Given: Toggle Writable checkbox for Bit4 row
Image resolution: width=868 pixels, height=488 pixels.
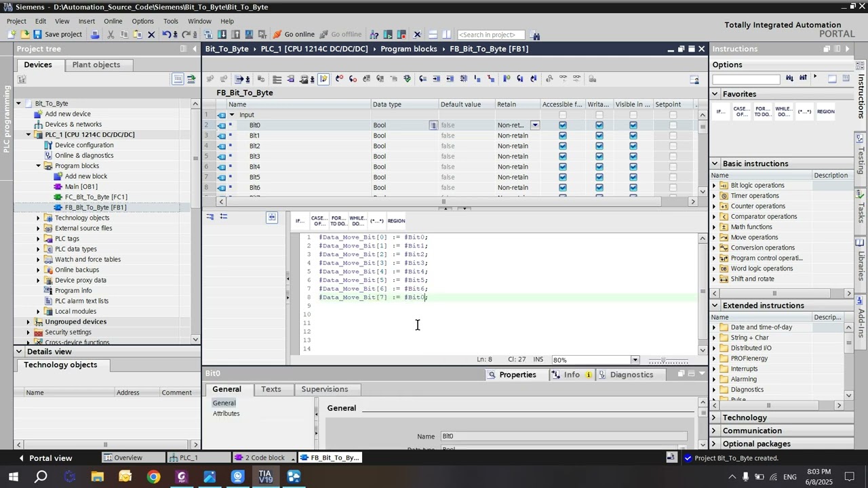Looking at the screenshot, I should click(599, 167).
